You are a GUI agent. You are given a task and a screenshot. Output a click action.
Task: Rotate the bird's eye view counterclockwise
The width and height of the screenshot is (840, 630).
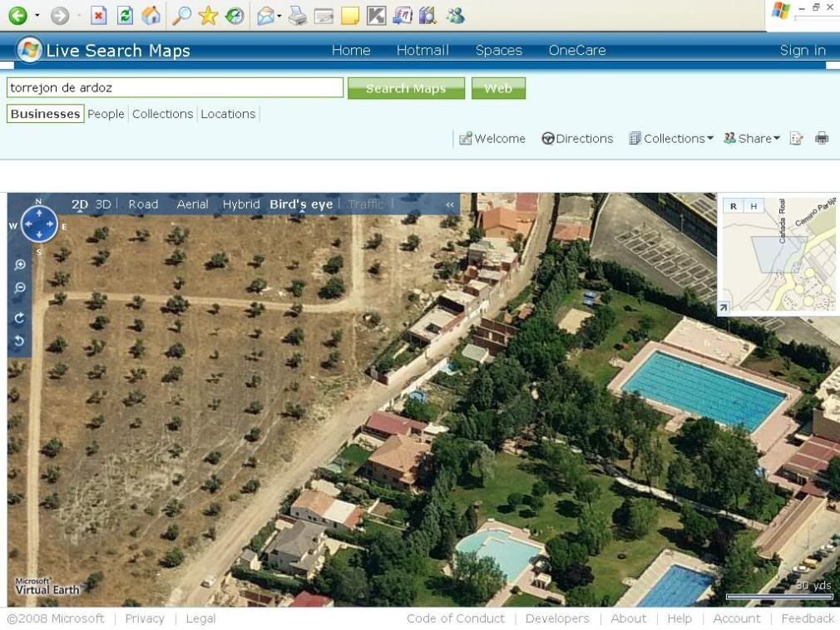20,341
